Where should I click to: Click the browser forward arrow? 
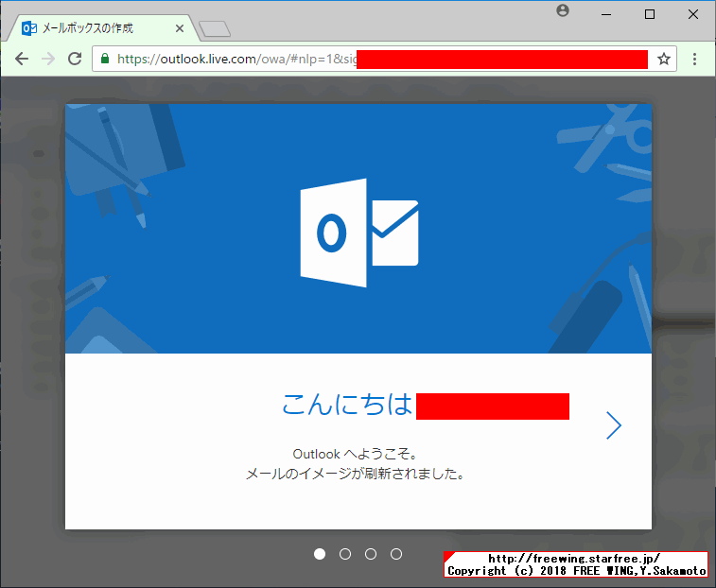pos(48,59)
